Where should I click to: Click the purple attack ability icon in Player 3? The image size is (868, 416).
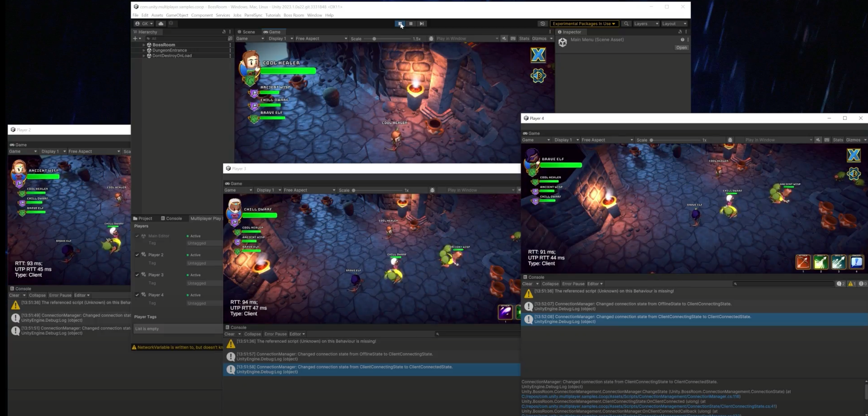[x=505, y=312]
